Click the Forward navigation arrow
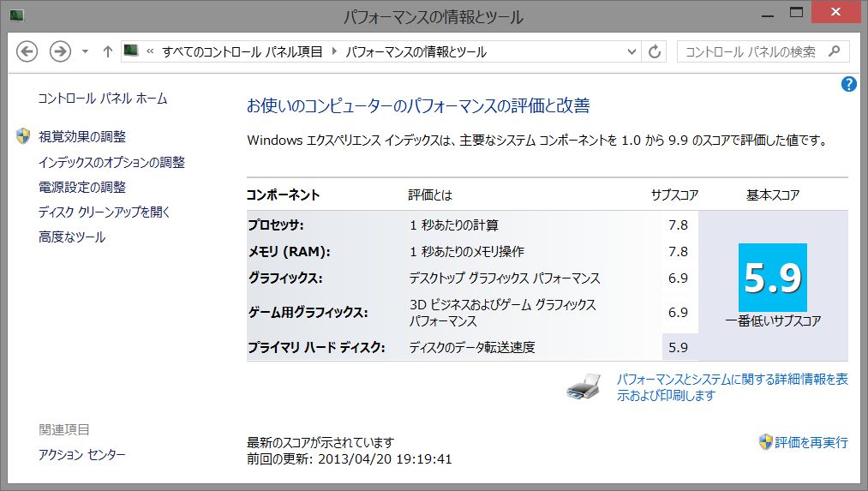Screen dimensions: 868x491 pyautogui.click(x=60, y=51)
